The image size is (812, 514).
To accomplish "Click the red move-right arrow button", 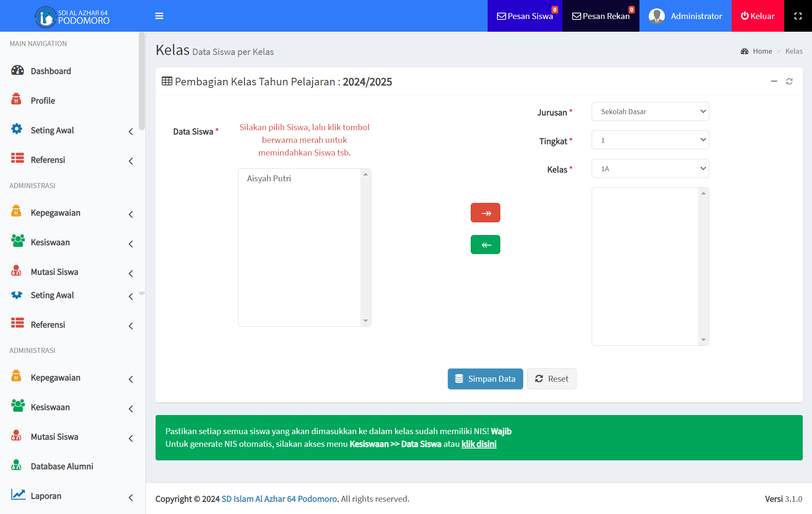I will [x=485, y=213].
